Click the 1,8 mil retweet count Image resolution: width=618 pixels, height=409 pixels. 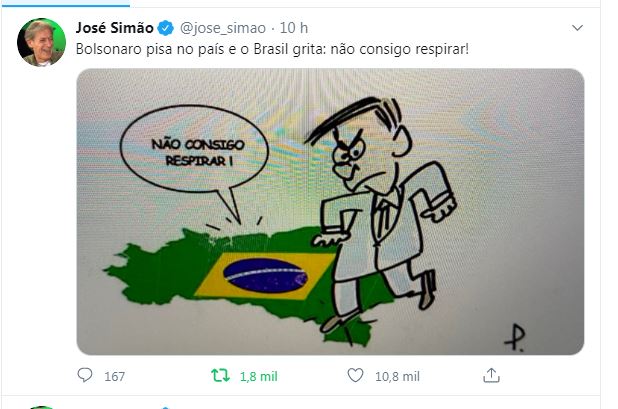pyautogui.click(x=259, y=377)
